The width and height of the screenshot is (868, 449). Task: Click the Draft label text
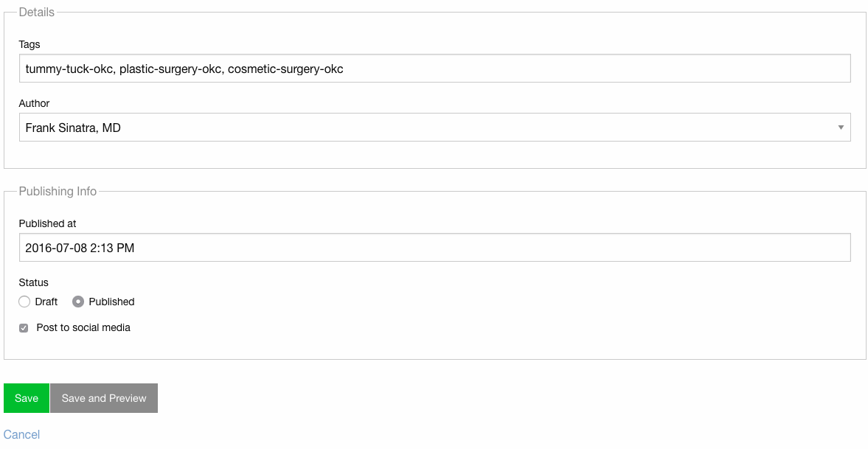pos(46,302)
